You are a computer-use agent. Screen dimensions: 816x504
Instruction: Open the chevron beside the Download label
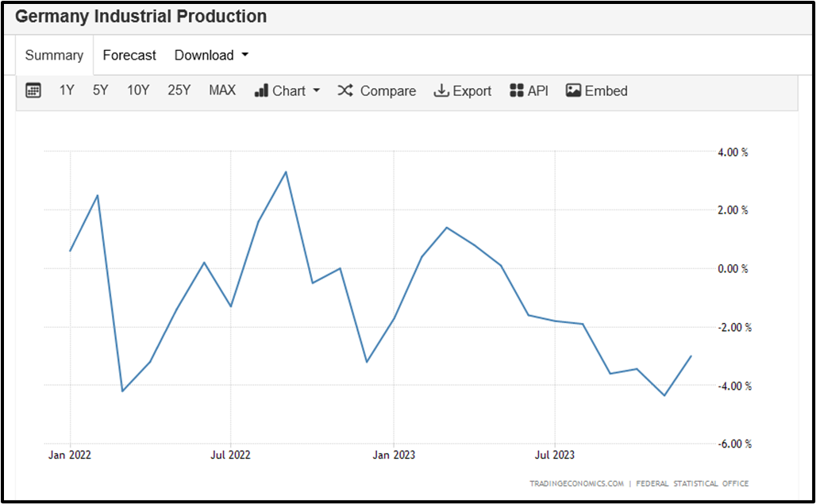[x=244, y=55]
